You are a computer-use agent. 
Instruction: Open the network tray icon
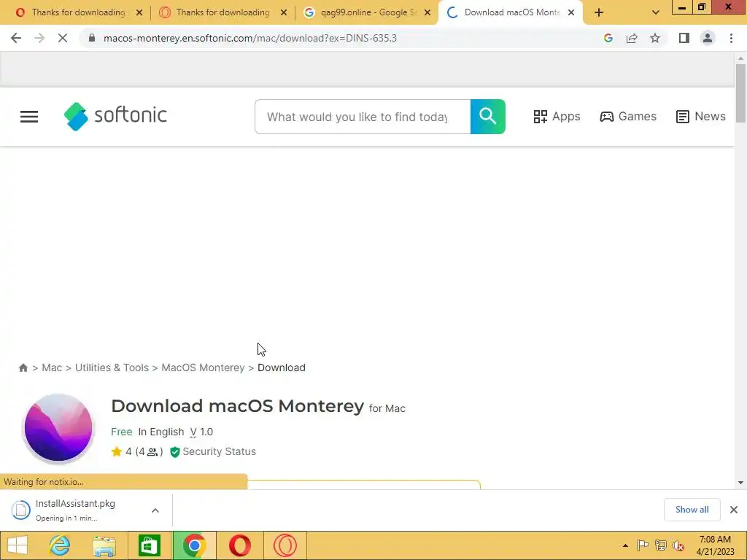coord(660,545)
